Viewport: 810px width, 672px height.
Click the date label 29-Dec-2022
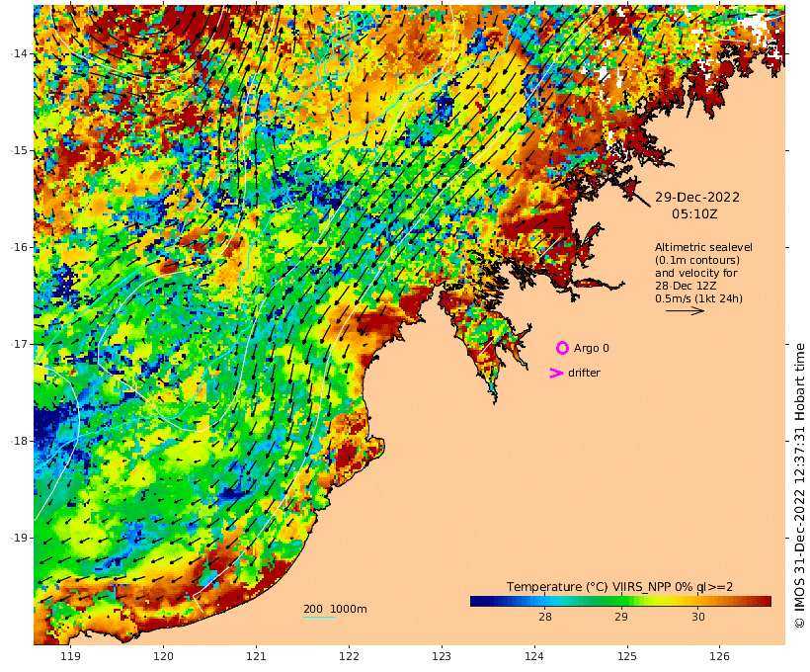click(x=696, y=197)
